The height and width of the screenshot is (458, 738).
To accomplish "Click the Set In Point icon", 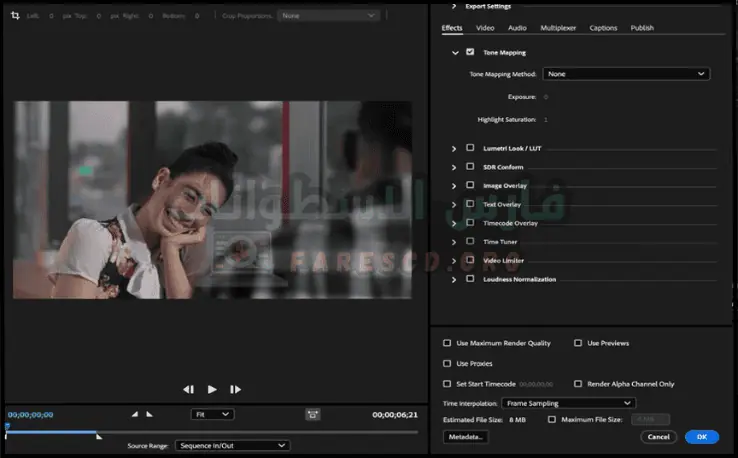I will 136,414.
